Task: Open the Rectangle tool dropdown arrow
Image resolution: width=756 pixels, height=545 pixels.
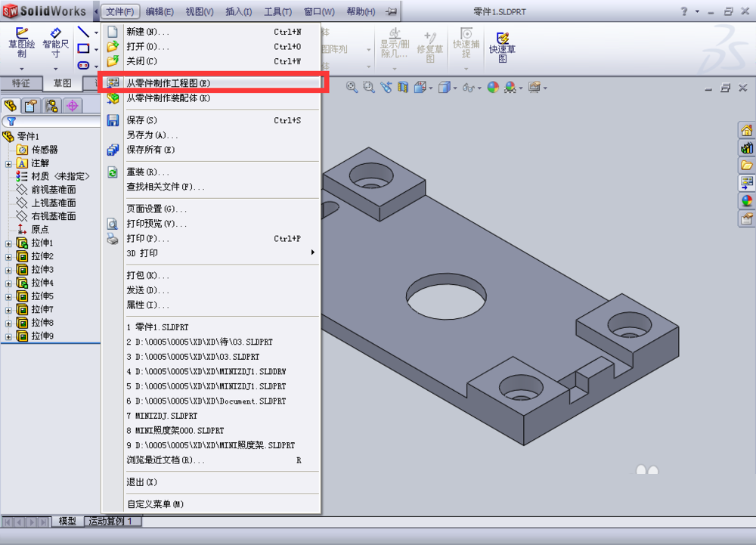Action: tap(96, 49)
